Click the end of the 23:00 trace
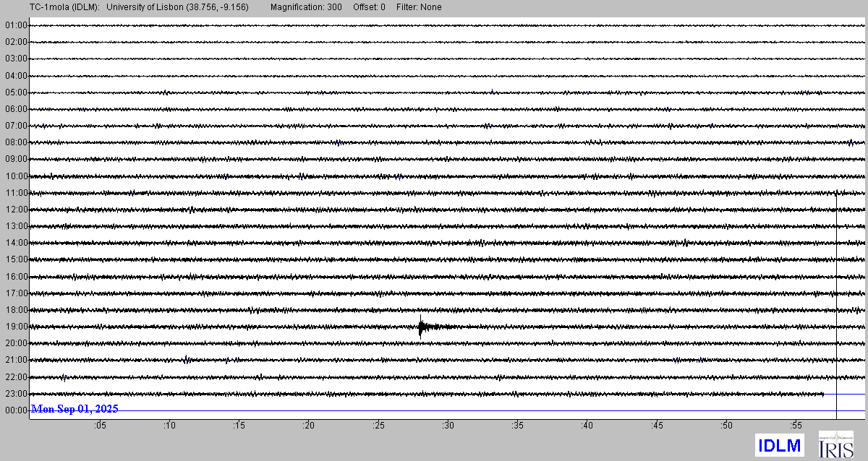The image size is (868, 461). pyautogui.click(x=823, y=394)
